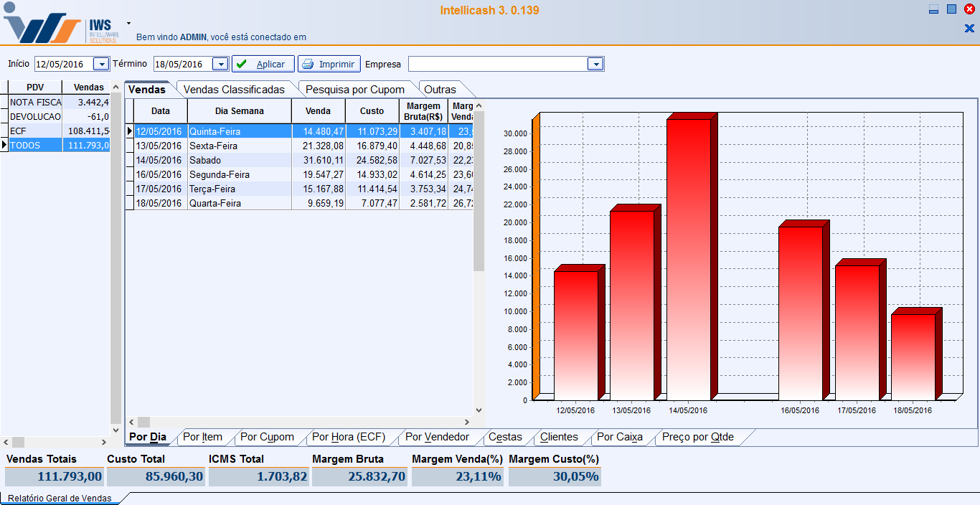The width and height of the screenshot is (980, 505).
Task: Click the Vendas Totais value 111.793,00
Action: [x=55, y=476]
